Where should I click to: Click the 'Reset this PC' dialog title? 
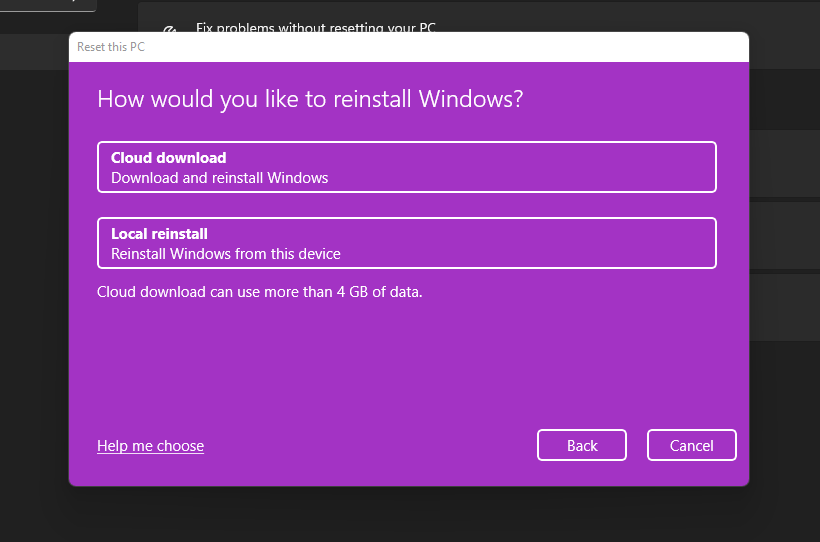pos(111,47)
